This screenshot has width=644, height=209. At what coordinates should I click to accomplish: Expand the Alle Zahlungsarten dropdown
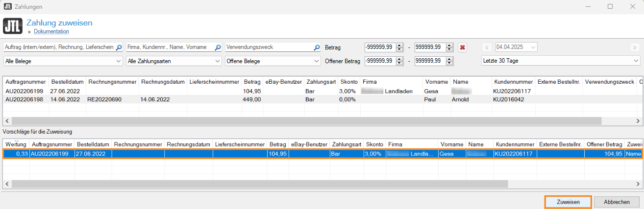pyautogui.click(x=173, y=61)
